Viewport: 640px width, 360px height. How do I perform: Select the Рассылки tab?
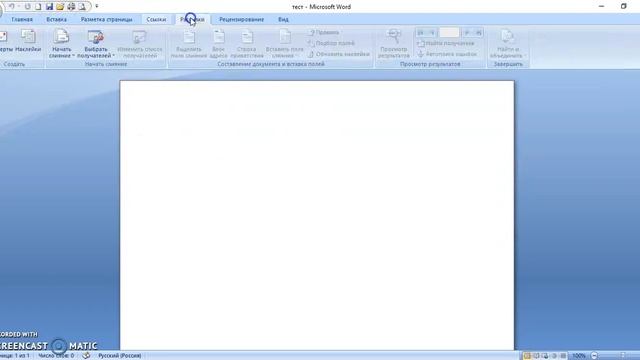click(192, 19)
